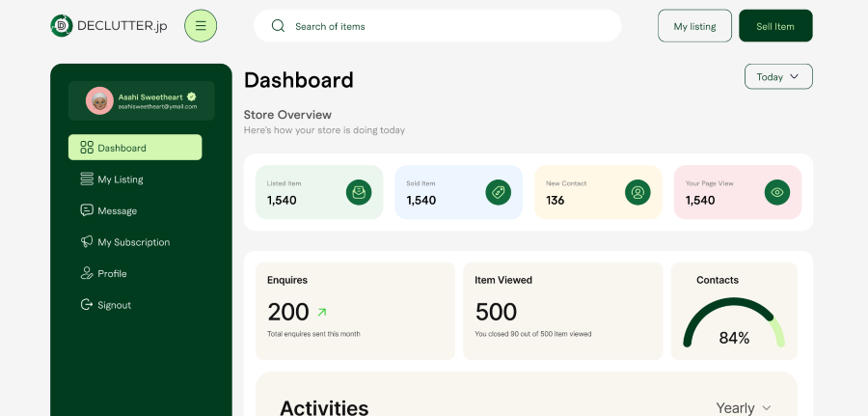Viewport: 868px width, 416px height.
Task: Select Dashboard in the sidebar menu
Action: pos(135,148)
